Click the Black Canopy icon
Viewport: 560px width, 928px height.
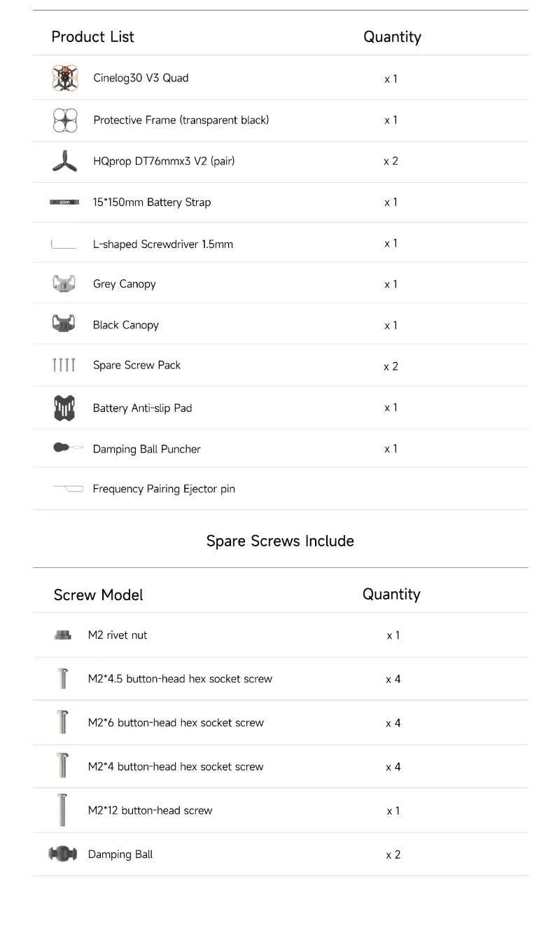pyautogui.click(x=64, y=324)
